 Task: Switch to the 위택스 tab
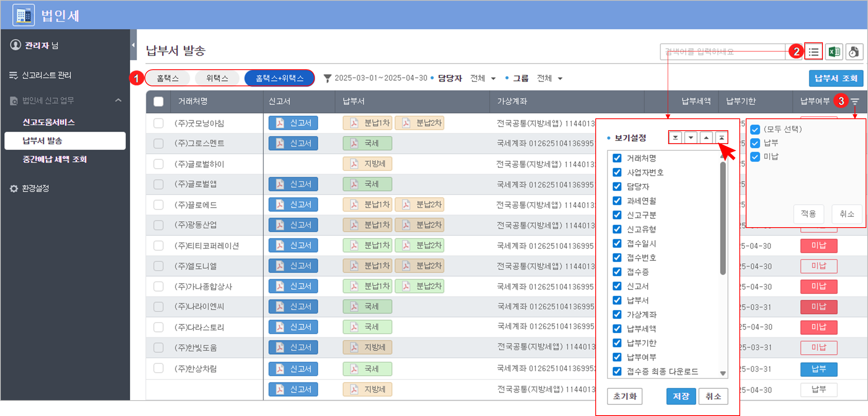[217, 78]
